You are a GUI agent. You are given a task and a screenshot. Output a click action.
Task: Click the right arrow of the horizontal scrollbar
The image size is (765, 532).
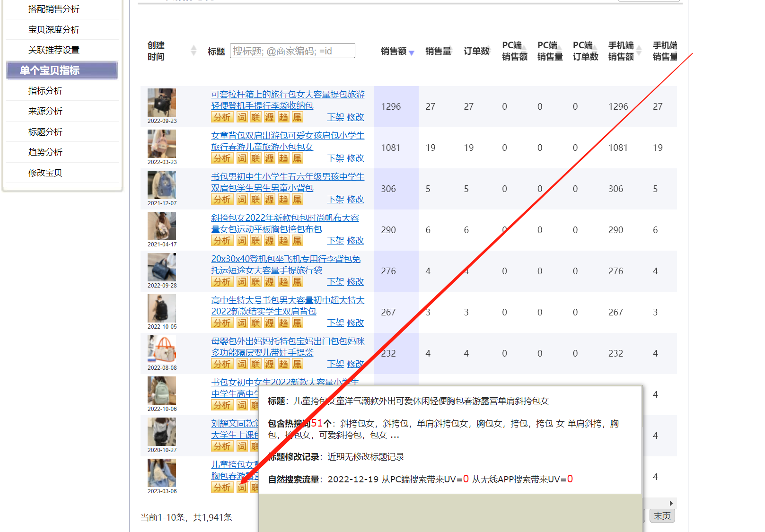[x=671, y=503]
